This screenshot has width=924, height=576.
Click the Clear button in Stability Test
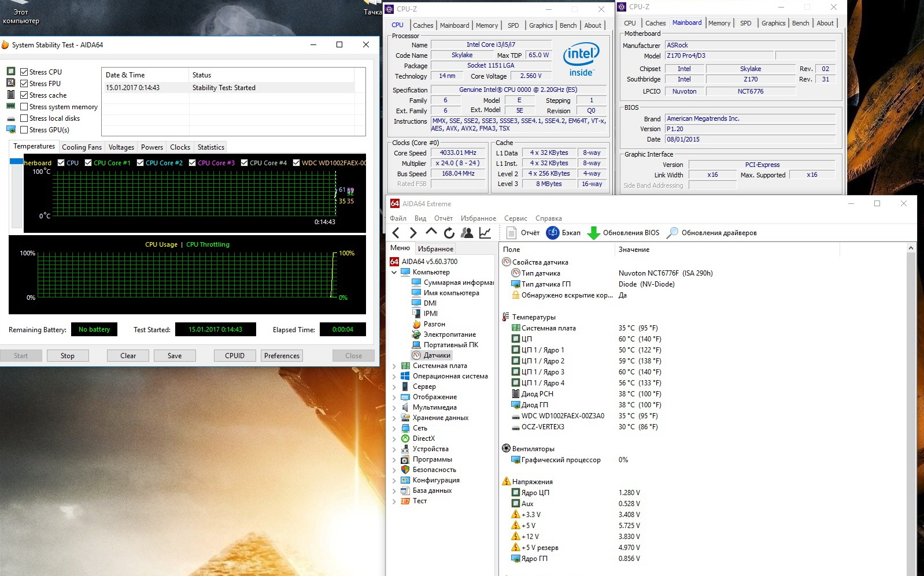click(128, 356)
